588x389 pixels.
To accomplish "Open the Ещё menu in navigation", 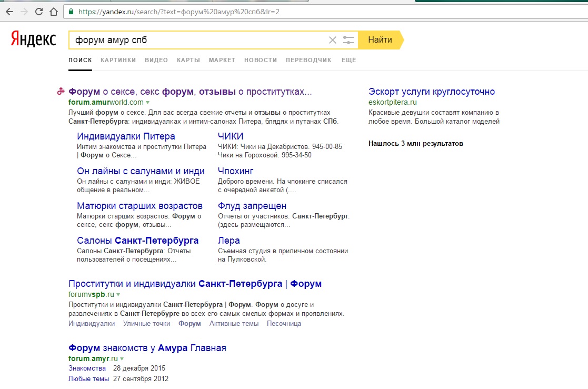I will [348, 60].
